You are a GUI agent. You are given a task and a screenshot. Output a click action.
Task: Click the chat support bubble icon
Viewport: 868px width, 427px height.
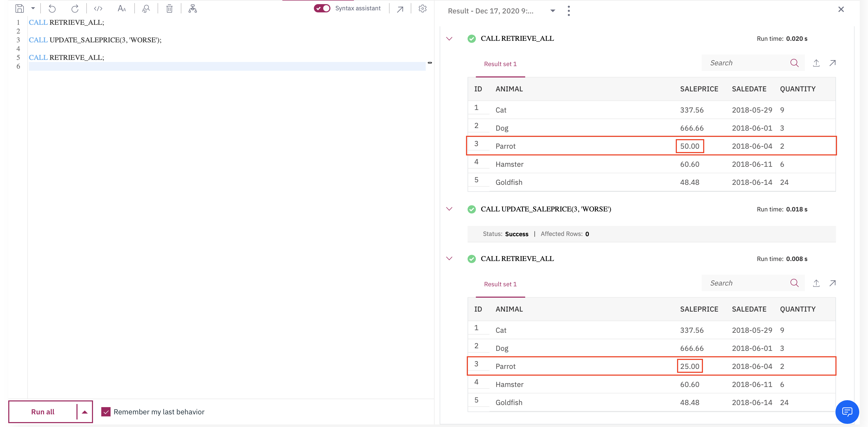coord(847,412)
